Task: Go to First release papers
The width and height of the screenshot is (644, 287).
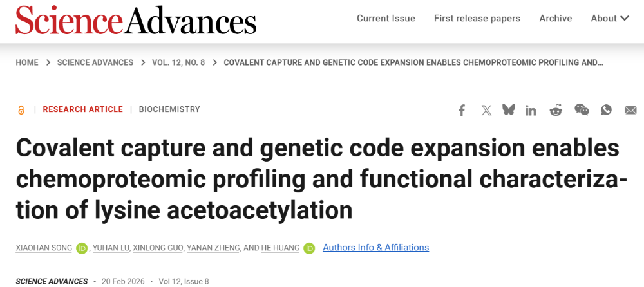Action: coord(477,18)
